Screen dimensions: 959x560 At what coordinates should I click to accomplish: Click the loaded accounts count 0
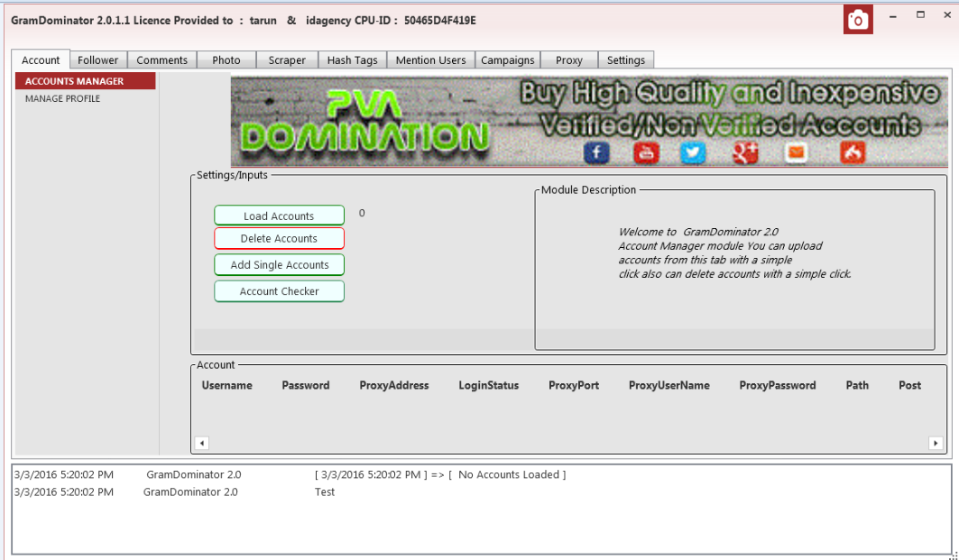coord(362,213)
